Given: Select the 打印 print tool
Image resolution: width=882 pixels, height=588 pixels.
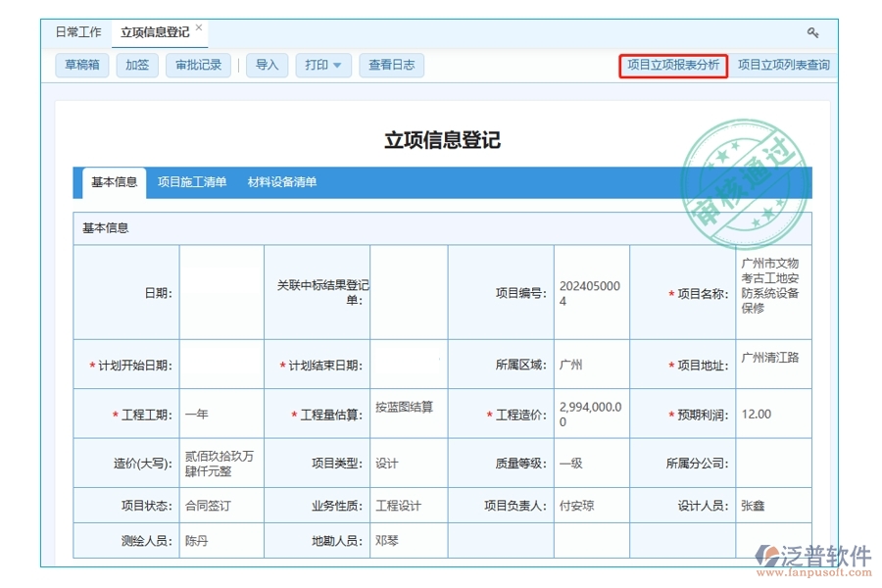Looking at the screenshot, I should click(x=317, y=66).
